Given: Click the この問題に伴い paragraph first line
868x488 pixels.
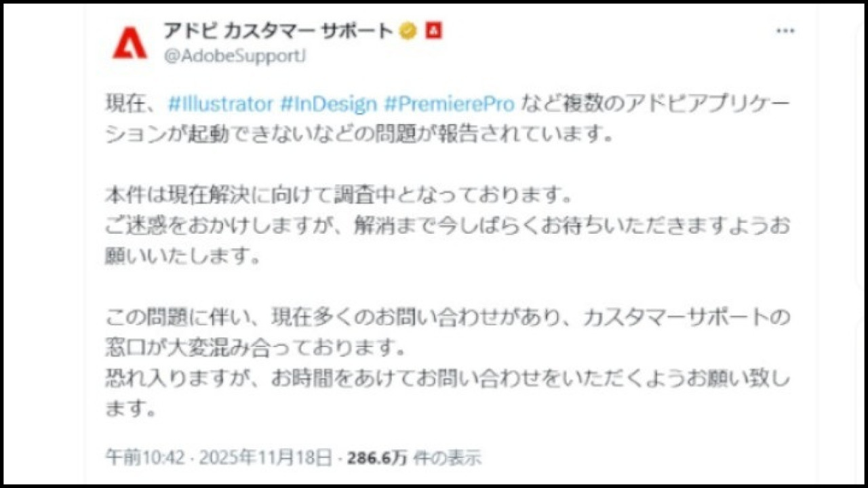Looking at the screenshot, I should click(448, 317).
